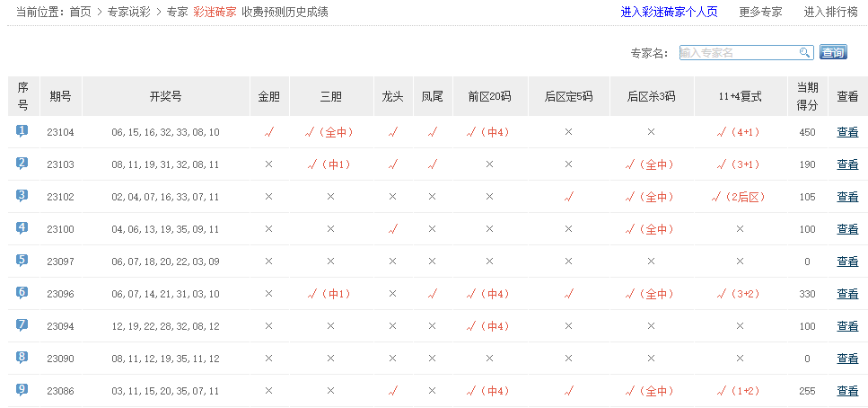Click row number 6 badge icon

point(22,293)
